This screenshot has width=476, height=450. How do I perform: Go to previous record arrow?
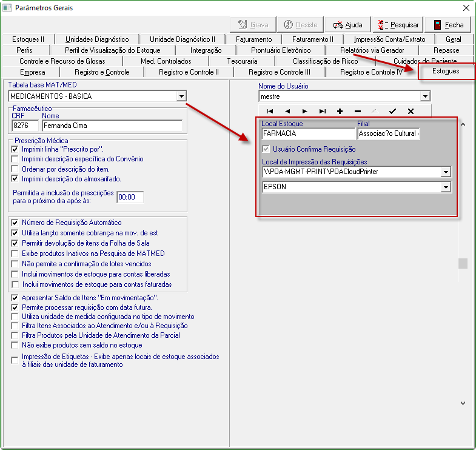pyautogui.click(x=287, y=111)
